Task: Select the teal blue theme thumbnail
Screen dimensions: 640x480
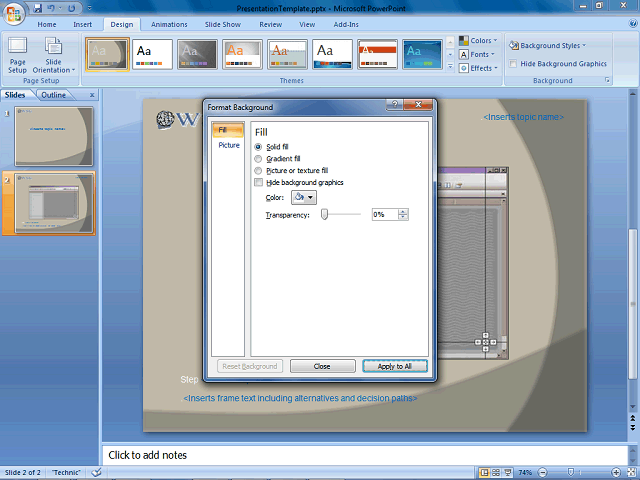Action: [x=422, y=54]
